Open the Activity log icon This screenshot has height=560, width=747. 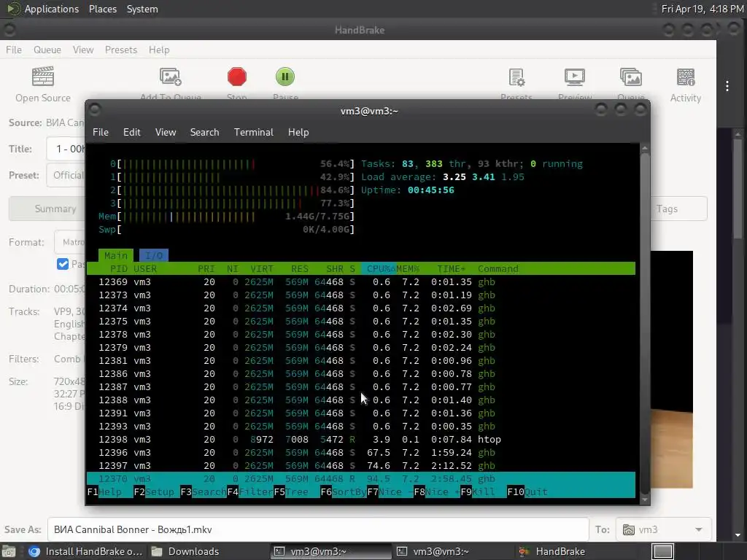pos(686,77)
